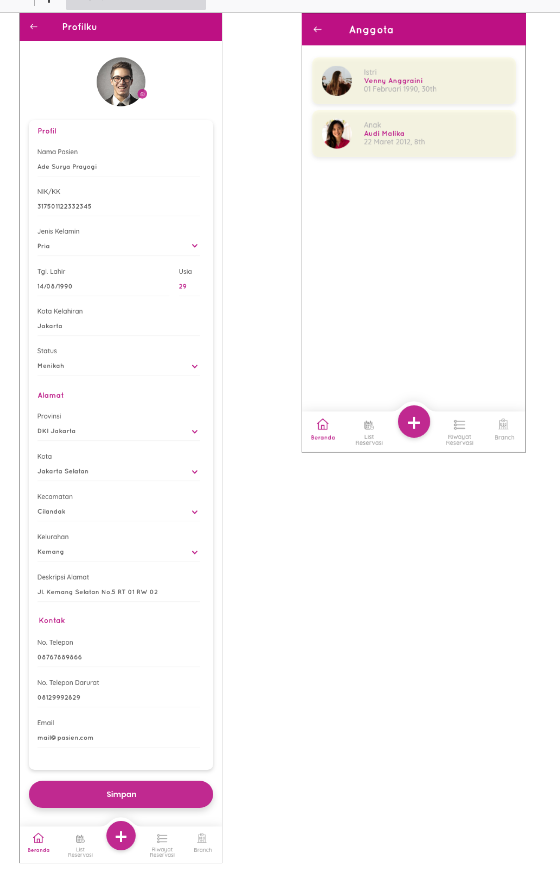The height and width of the screenshot is (885, 560).
Task: Go back using Anggota header arrow
Action: coord(318,29)
